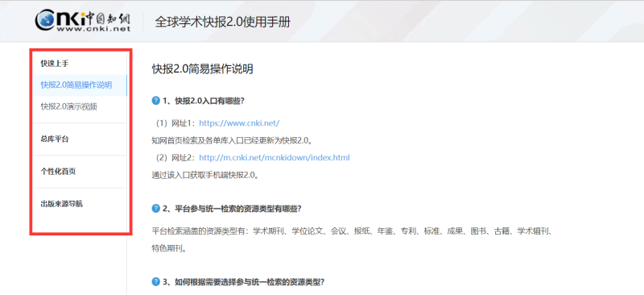
Task: Click the question text 3、如何根据需要选择参与统一检索的资源类型?
Action: point(244,282)
